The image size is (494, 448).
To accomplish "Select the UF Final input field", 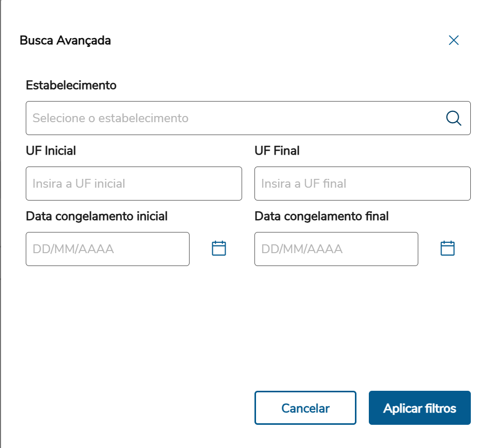I will [x=362, y=184].
